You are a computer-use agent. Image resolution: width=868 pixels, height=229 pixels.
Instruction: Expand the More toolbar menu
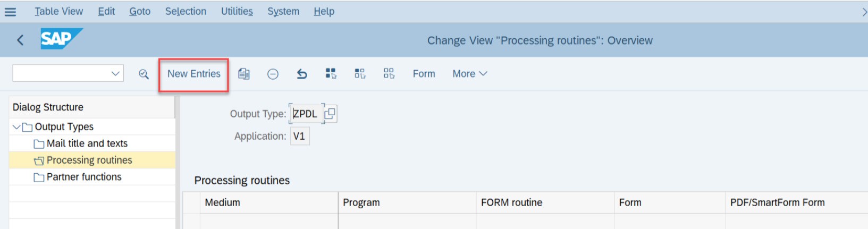469,74
